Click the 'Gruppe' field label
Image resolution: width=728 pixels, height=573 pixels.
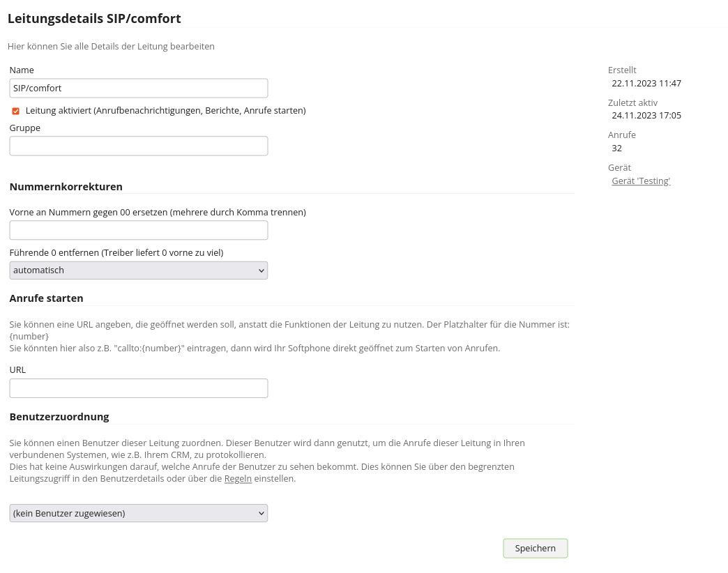point(25,128)
